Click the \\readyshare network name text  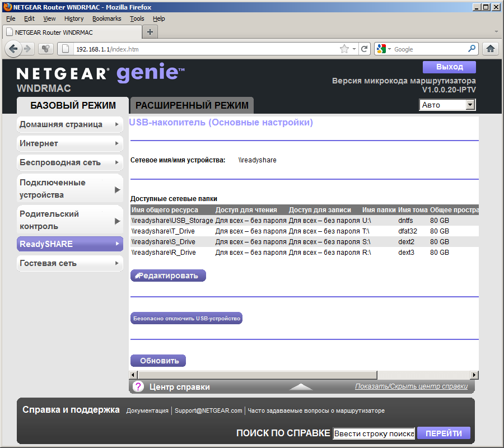click(257, 160)
